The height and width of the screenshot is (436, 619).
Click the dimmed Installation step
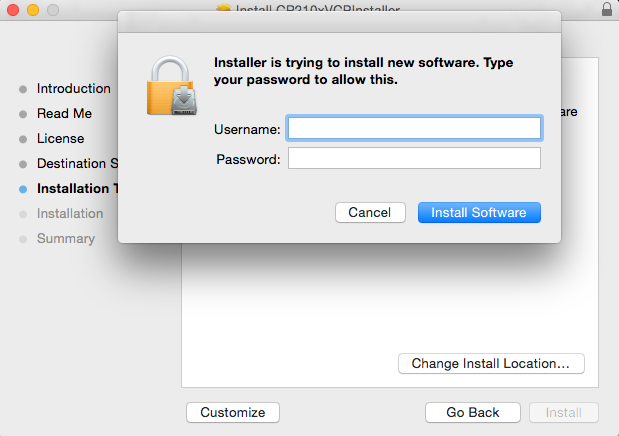69,213
